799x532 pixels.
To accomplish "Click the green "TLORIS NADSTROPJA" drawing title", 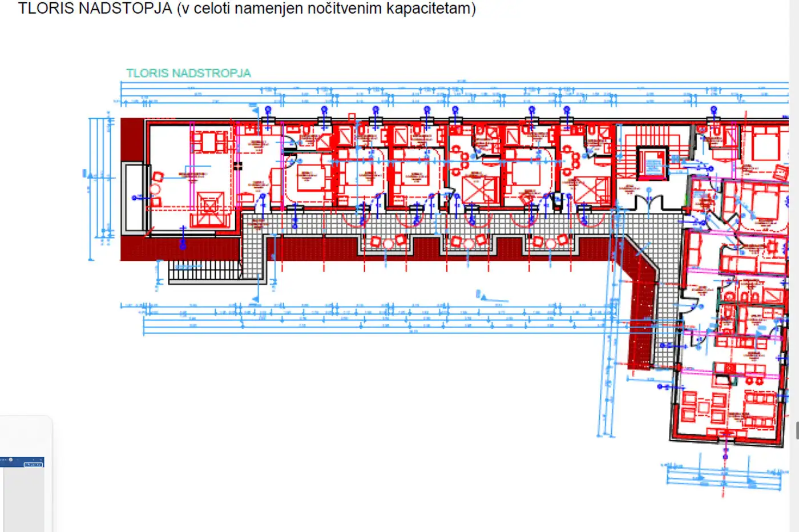I will tap(188, 73).
